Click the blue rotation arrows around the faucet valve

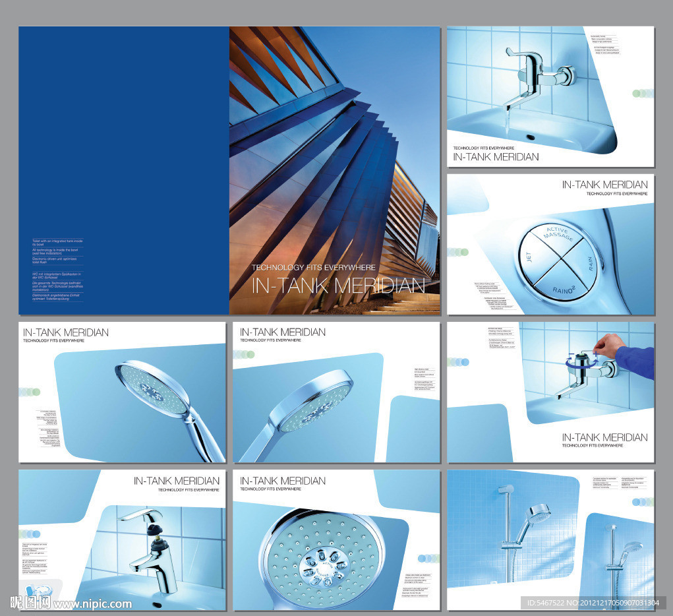click(x=581, y=361)
